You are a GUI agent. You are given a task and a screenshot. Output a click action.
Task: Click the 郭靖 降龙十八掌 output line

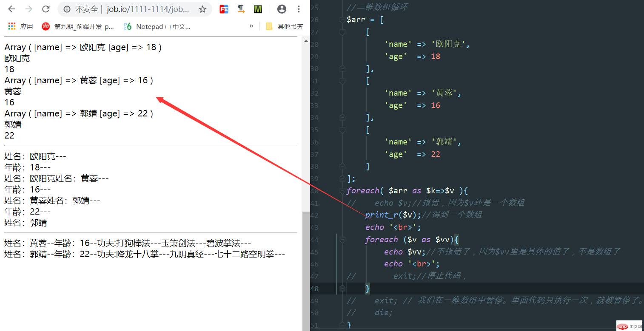(x=145, y=254)
